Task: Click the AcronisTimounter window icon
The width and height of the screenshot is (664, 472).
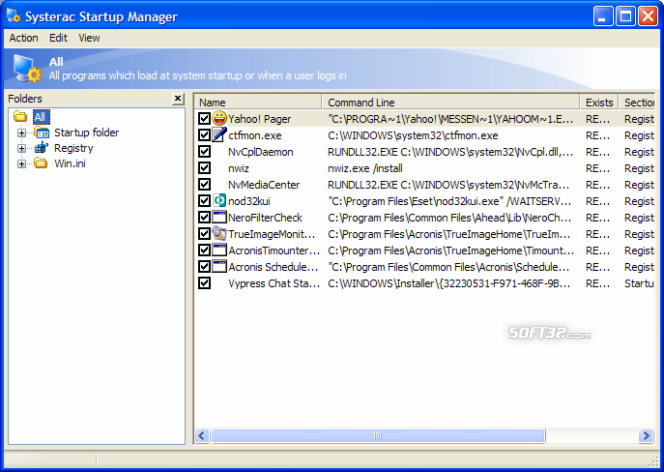Action: 219,250
